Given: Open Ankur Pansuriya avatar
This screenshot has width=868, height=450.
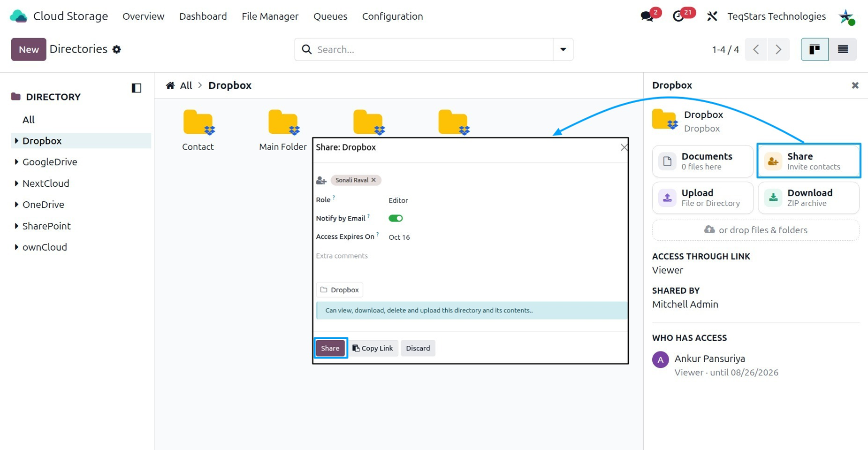Looking at the screenshot, I should click(x=661, y=360).
